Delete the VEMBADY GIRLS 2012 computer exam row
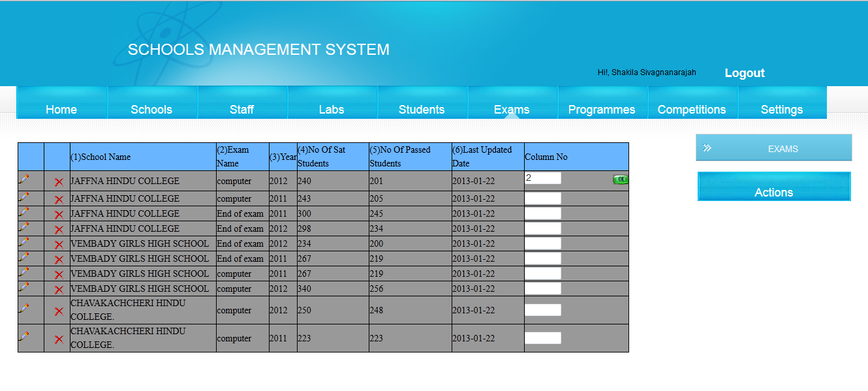The height and width of the screenshot is (391, 868). [58, 288]
